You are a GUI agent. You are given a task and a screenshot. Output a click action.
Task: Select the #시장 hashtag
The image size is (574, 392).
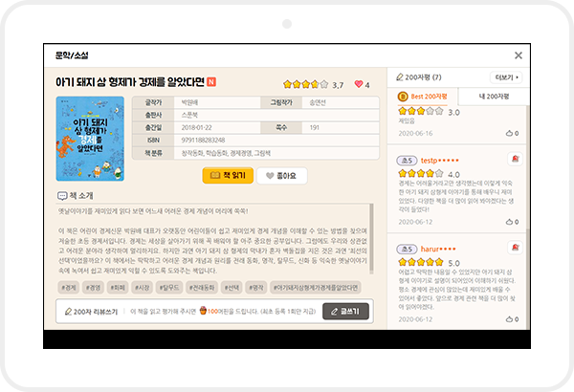pos(142,288)
